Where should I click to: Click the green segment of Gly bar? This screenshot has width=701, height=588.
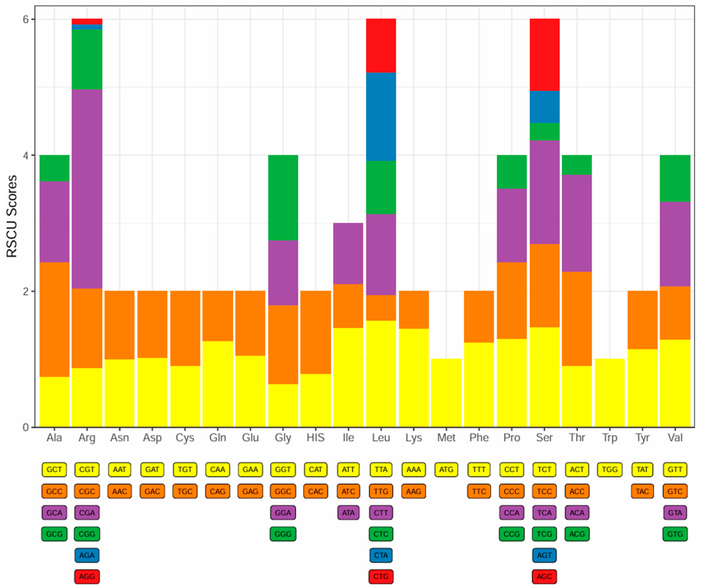tap(283, 198)
